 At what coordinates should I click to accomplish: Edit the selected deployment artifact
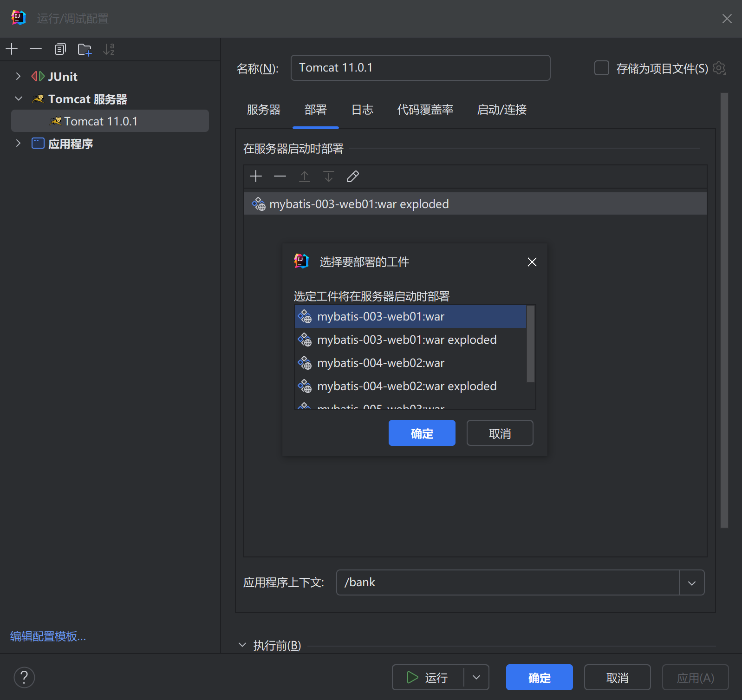353,177
